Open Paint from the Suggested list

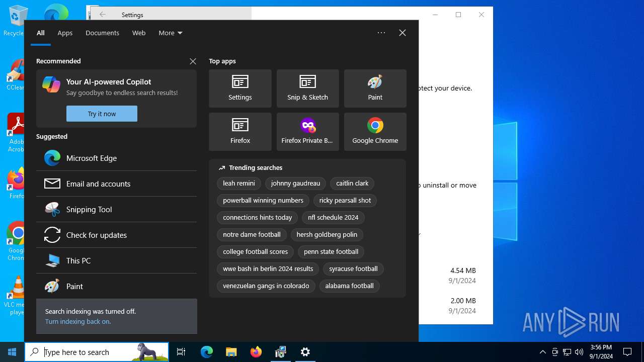pyautogui.click(x=116, y=286)
